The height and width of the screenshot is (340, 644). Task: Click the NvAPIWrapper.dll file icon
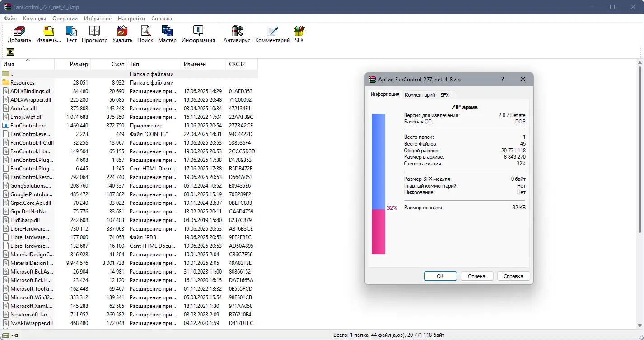(x=6, y=323)
